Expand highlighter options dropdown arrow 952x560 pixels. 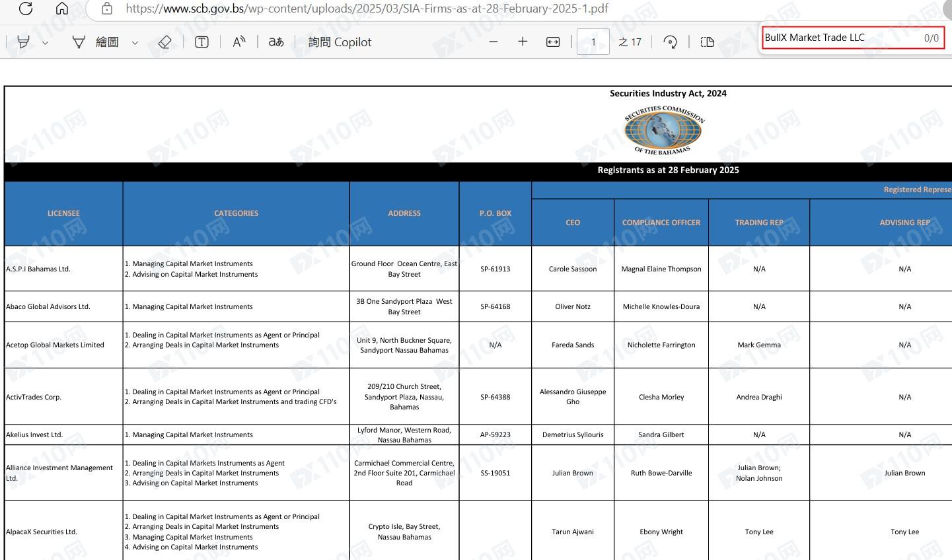coord(45,43)
